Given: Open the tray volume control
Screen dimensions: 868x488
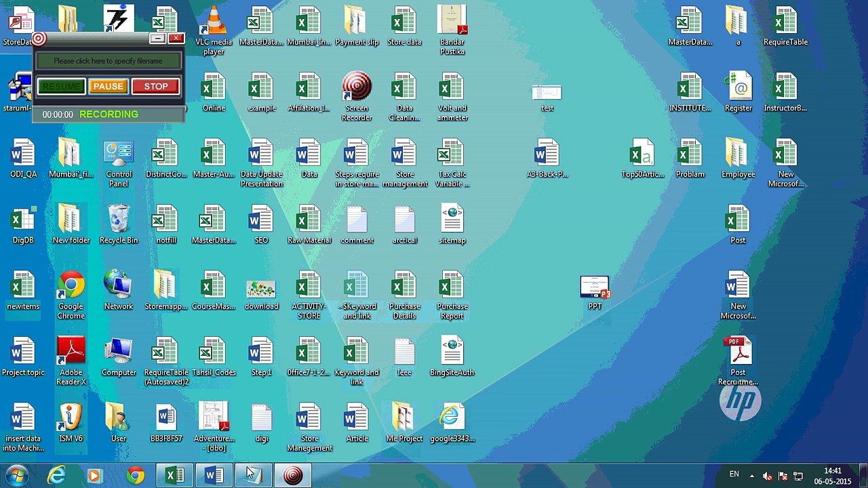Looking at the screenshot, I should (767, 476).
